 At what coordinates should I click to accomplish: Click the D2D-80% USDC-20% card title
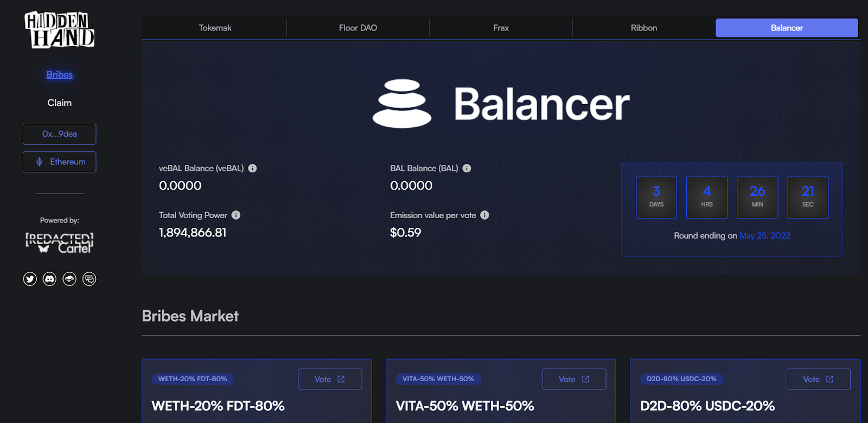pos(707,406)
